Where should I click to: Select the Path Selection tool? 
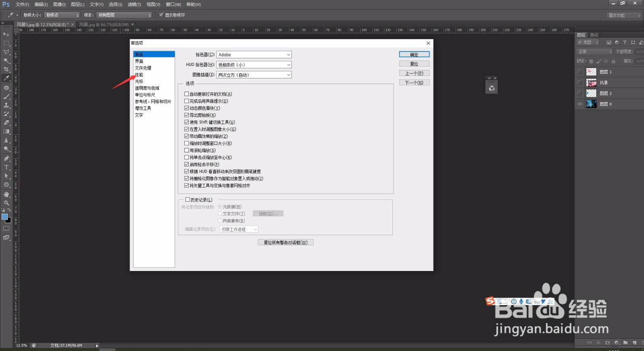6,176
